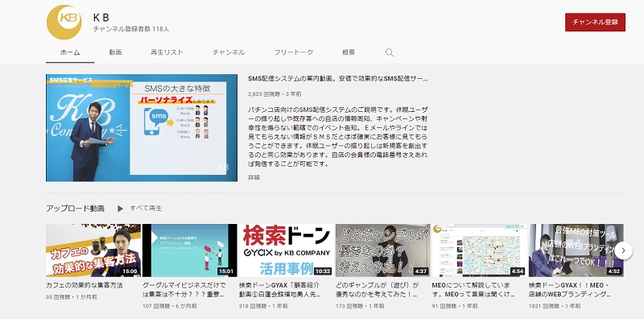The width and height of the screenshot is (644, 319).
Task: Advance the uploads carousel with right arrow
Action: [623, 251]
